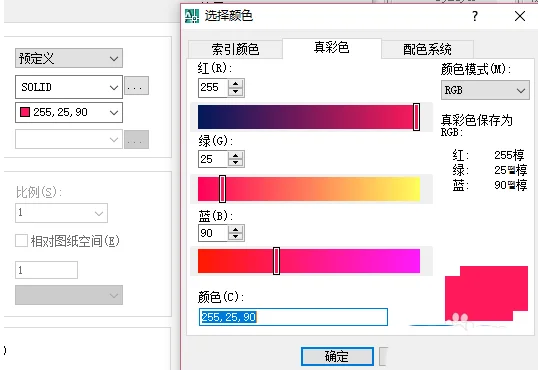Click the Blue value input field

click(x=213, y=233)
